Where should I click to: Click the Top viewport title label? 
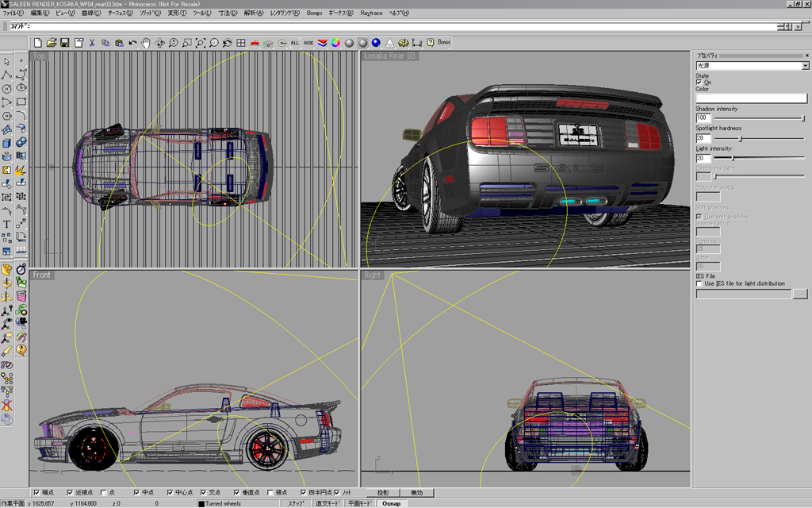click(x=40, y=56)
